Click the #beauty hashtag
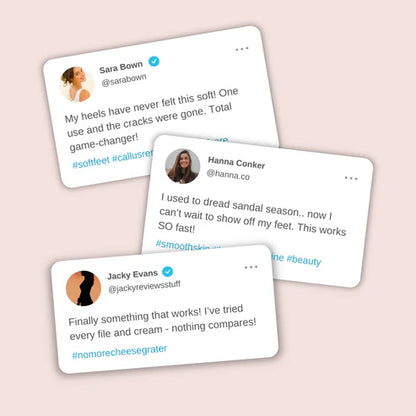 tap(304, 260)
